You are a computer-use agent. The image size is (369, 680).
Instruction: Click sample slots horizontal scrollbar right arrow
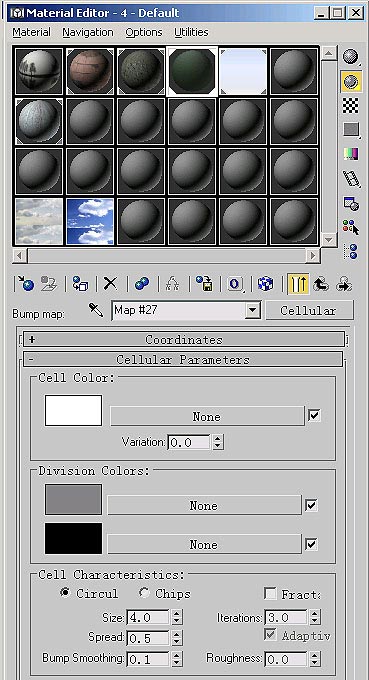pos(312,255)
